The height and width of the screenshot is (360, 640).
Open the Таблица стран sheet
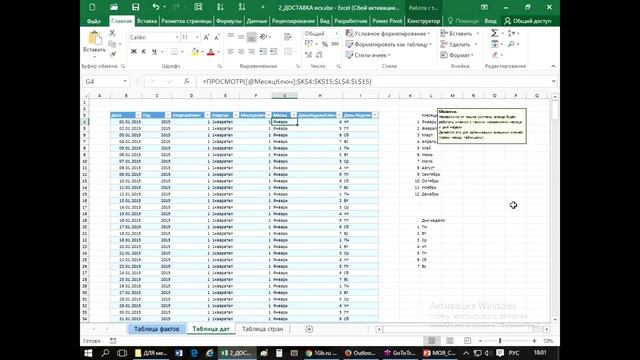(262, 329)
